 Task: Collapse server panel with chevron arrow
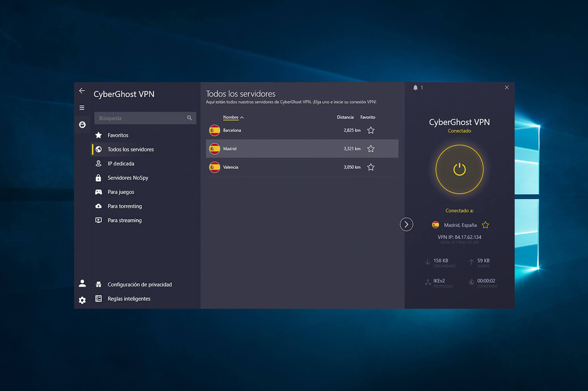point(406,224)
